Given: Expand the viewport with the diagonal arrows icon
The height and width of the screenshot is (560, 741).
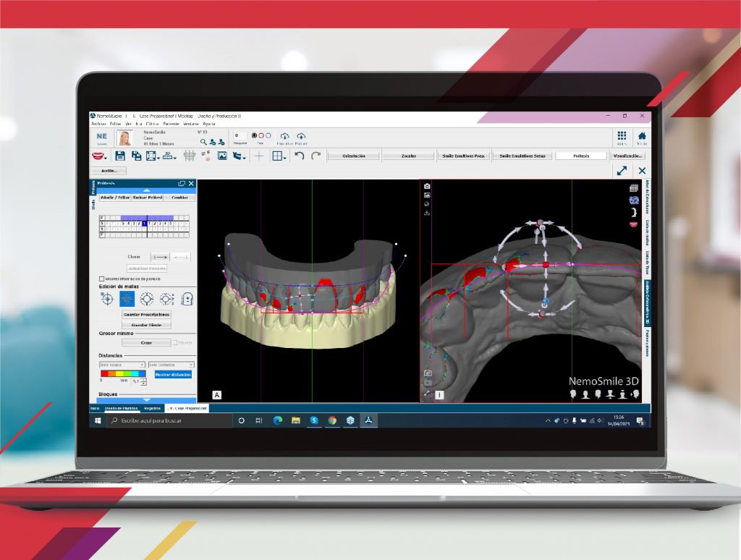Looking at the screenshot, I should pos(622,171).
